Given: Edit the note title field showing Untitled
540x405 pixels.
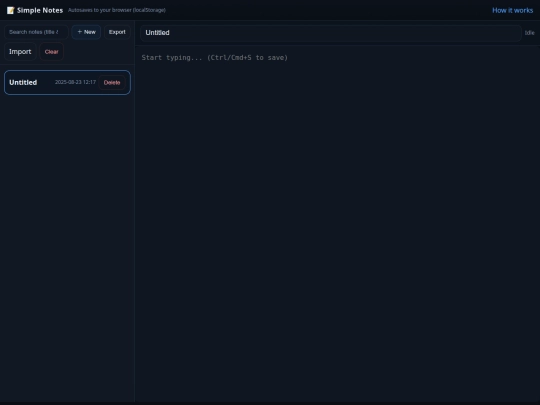Looking at the screenshot, I should 331,33.
